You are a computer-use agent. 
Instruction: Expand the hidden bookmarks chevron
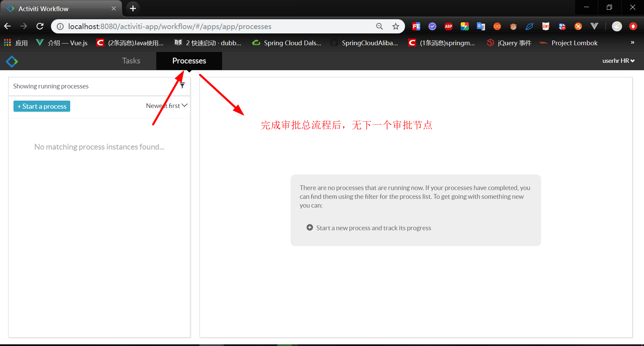point(632,43)
